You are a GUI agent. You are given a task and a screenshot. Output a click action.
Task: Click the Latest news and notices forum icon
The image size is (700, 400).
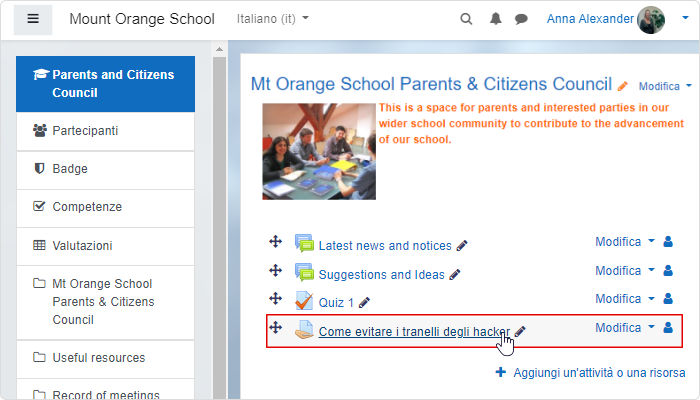(x=304, y=243)
